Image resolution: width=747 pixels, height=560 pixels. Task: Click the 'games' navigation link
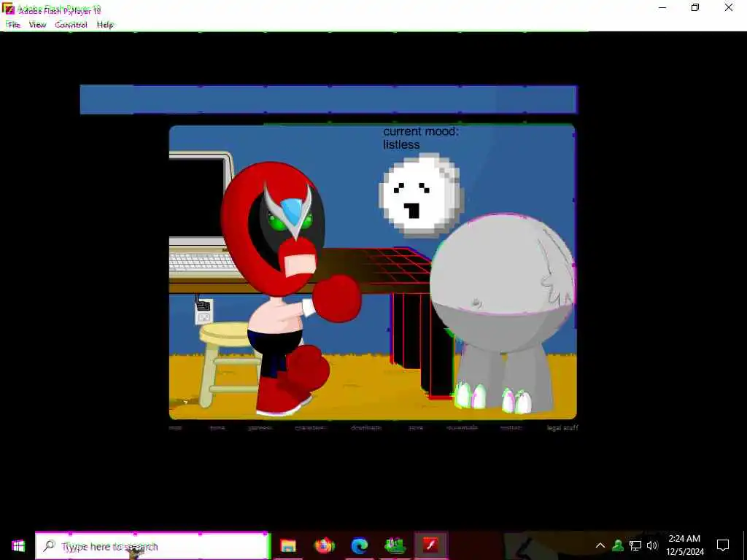pyautogui.click(x=260, y=428)
